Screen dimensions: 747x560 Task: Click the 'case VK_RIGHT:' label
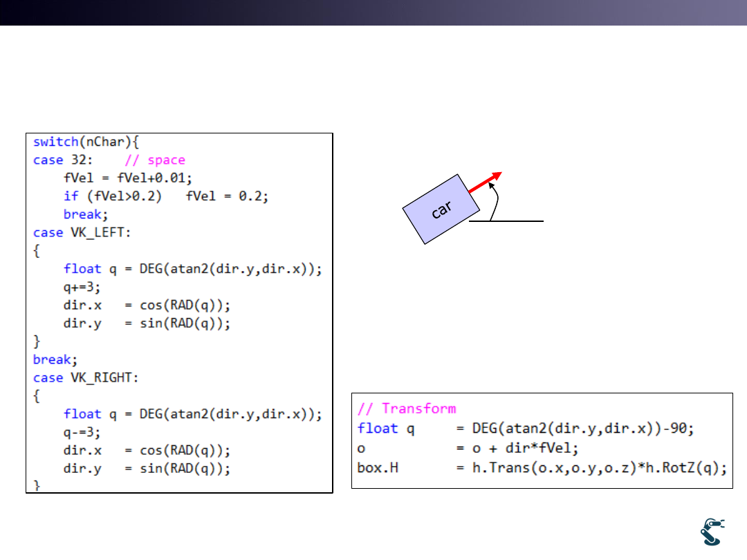tap(86, 377)
